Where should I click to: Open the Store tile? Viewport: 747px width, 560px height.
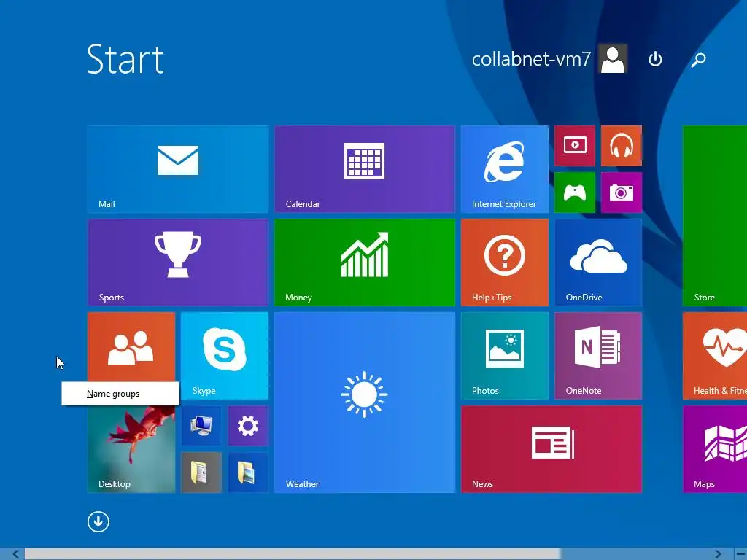(x=715, y=216)
